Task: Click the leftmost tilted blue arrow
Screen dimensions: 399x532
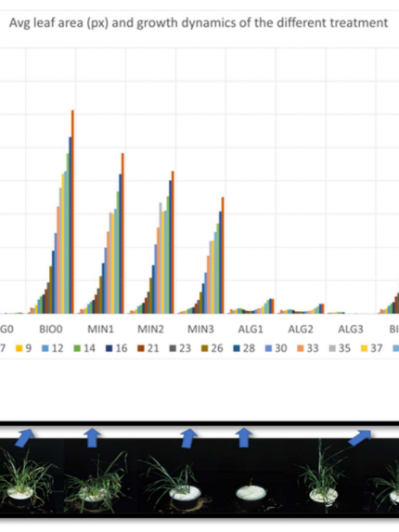Action: pos(24,438)
